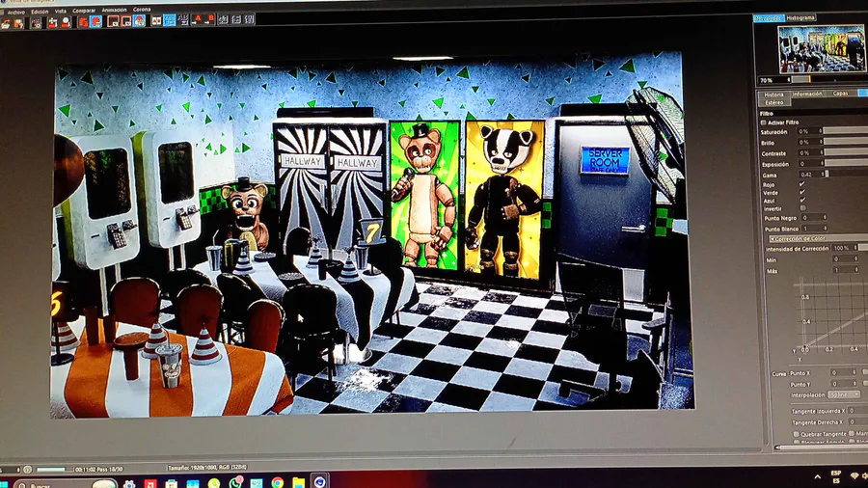Click the second panel layout icon
Image resolution: width=868 pixels, height=488 pixels.
click(236, 19)
